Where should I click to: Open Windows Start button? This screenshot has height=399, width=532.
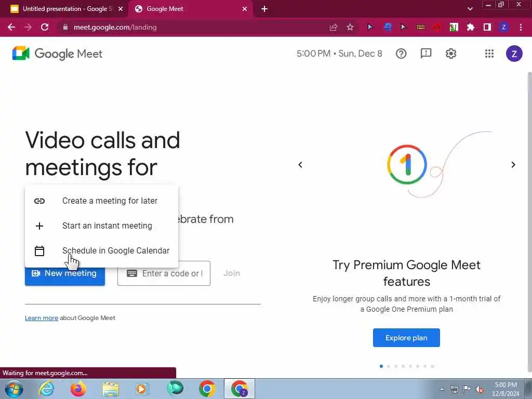[14, 389]
